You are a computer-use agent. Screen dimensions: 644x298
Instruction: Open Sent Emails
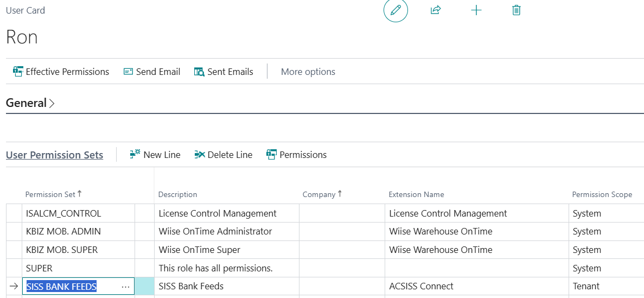click(224, 72)
